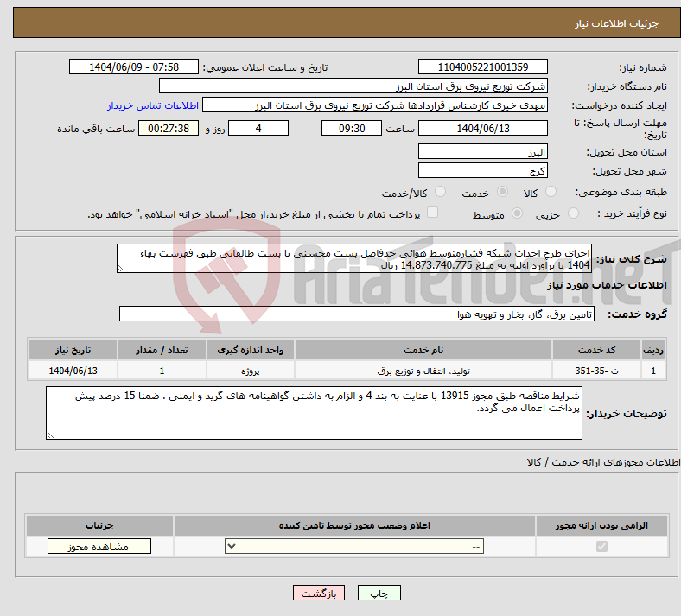Click the شهر محل تحویل field کرج

tap(483, 170)
